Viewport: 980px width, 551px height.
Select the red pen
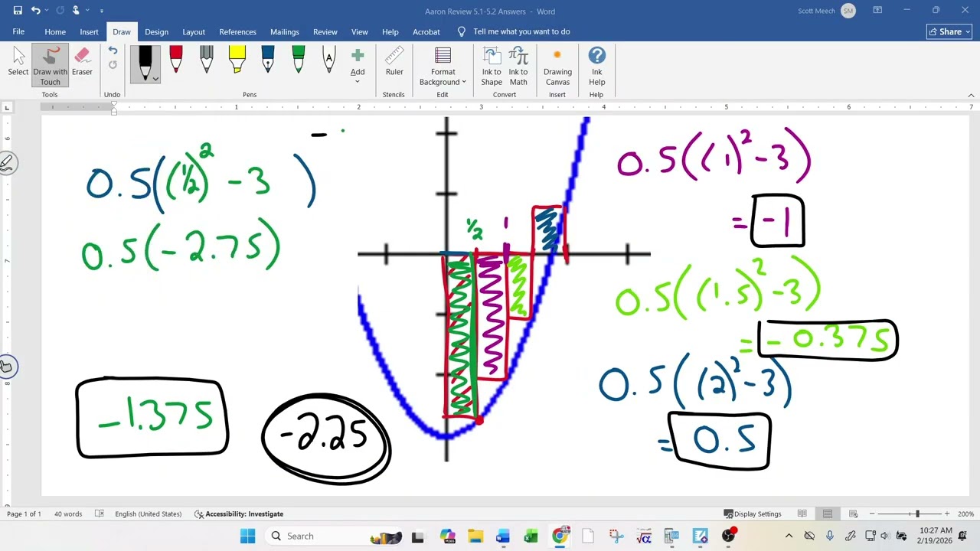(x=176, y=60)
